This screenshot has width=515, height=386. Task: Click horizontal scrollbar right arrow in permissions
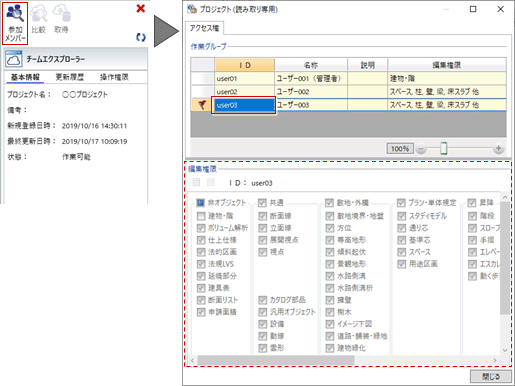tap(495, 360)
